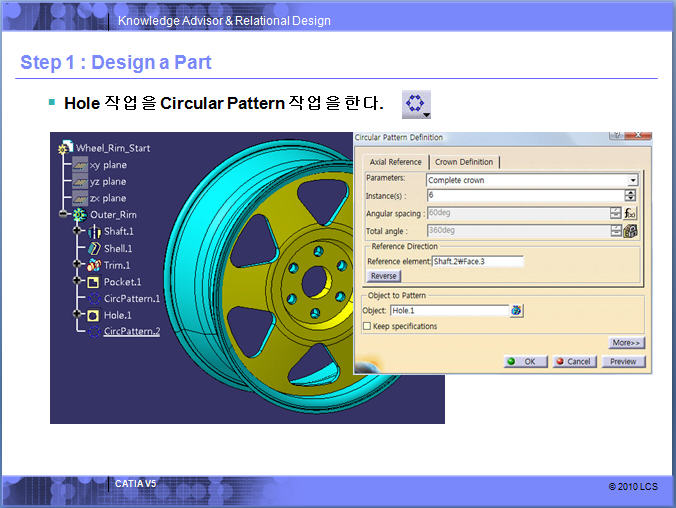Image resolution: width=676 pixels, height=508 pixels.
Task: Click the zx plane icon
Action: click(80, 198)
